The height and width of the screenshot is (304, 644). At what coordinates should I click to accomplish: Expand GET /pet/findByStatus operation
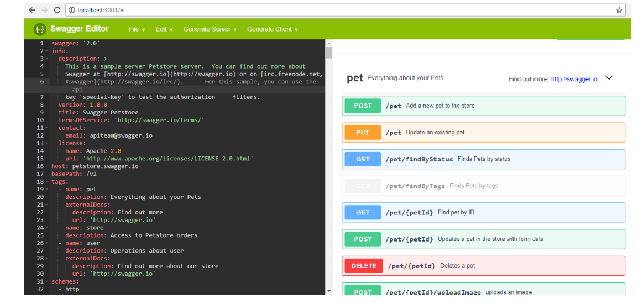coord(483,159)
